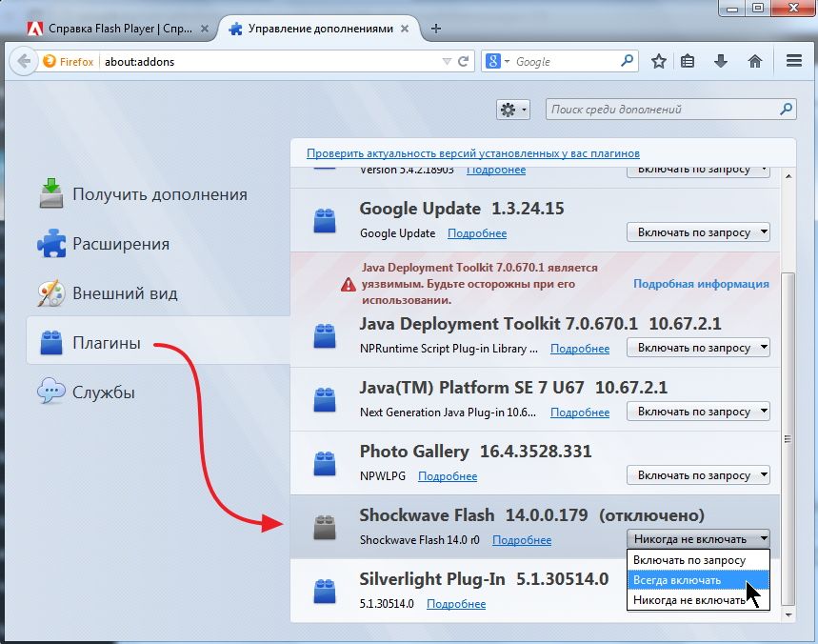Open the Firefox hamburger menu
The image size is (818, 644).
(794, 61)
